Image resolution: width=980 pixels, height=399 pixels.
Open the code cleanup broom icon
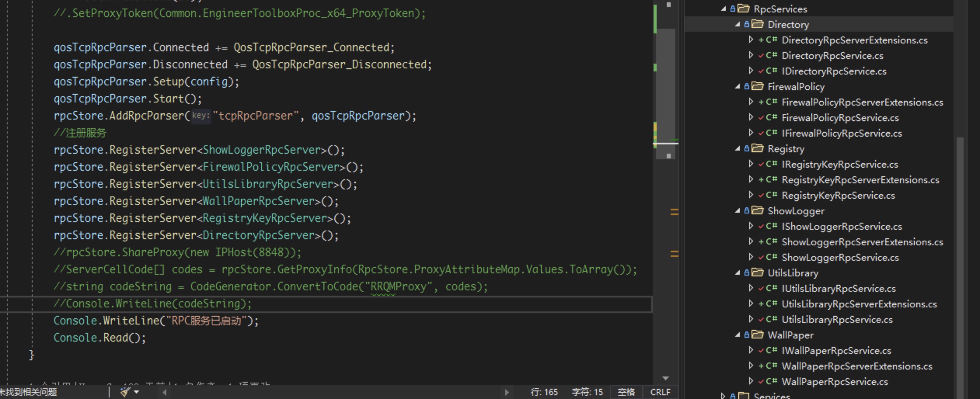[x=125, y=392]
